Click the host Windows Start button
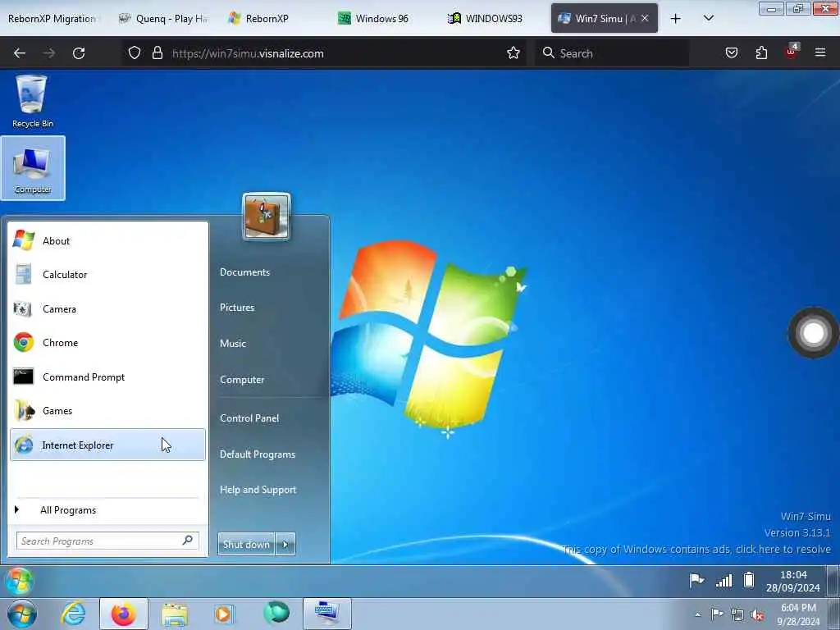Screen dimensions: 840x630 coord(22,614)
